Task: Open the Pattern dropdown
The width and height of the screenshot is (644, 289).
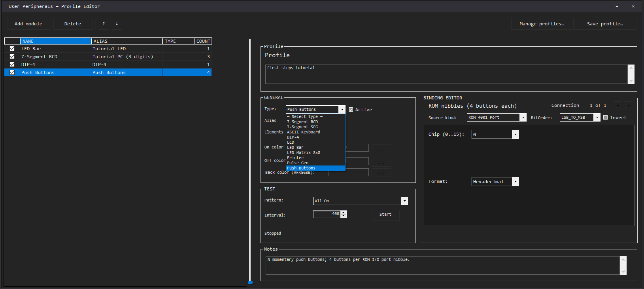Action: (x=404, y=201)
